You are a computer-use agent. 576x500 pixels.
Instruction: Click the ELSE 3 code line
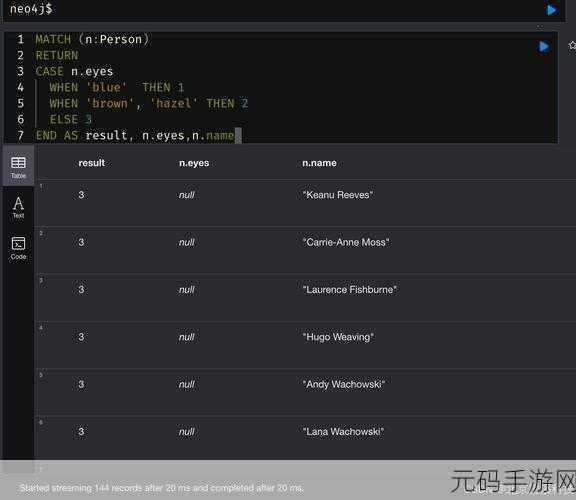(x=71, y=119)
